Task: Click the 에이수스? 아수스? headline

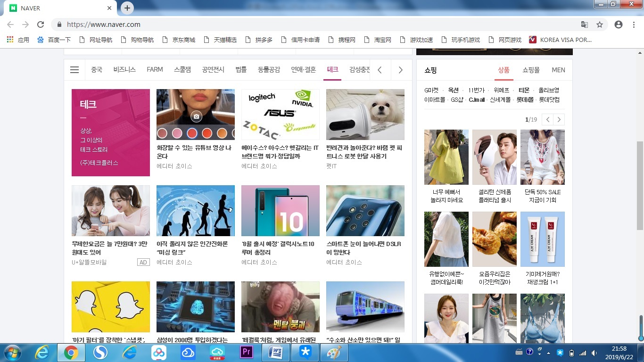Action: click(280, 152)
